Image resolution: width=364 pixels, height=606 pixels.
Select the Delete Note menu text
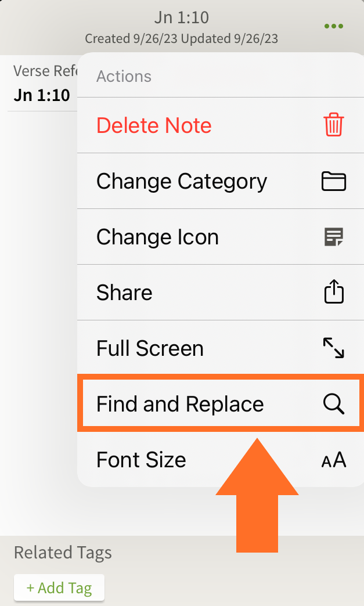(x=154, y=125)
